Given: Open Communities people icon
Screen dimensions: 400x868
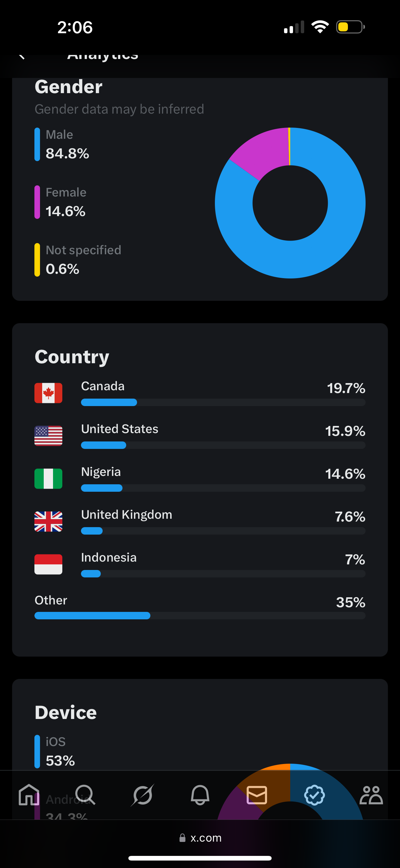Looking at the screenshot, I should coord(371,795).
